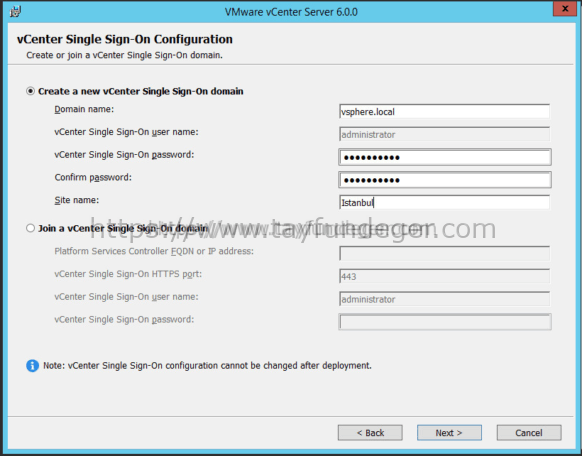Viewport: 582px width, 456px height.
Task: Proceed with the Next button
Action: [x=449, y=433]
